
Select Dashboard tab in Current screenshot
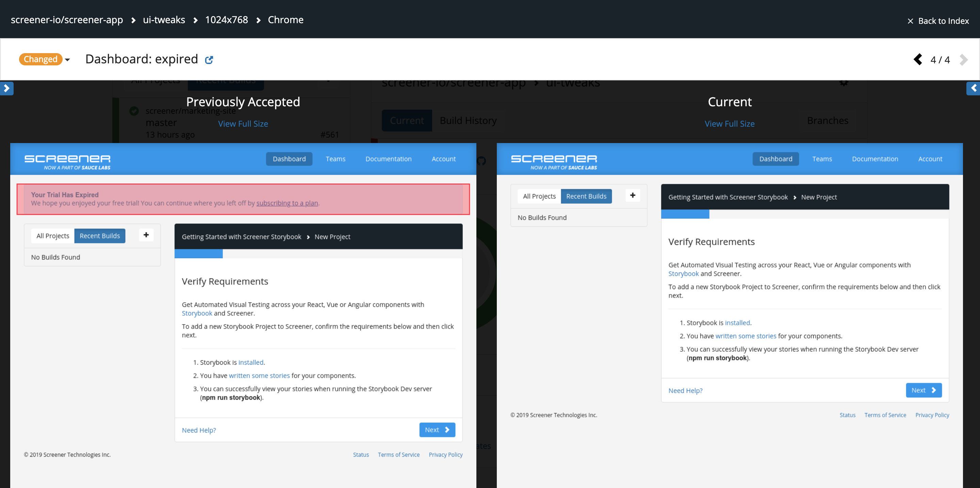point(776,159)
